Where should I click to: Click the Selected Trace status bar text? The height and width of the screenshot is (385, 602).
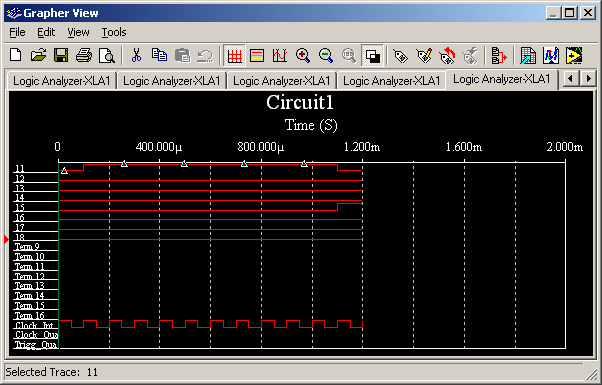[51, 372]
